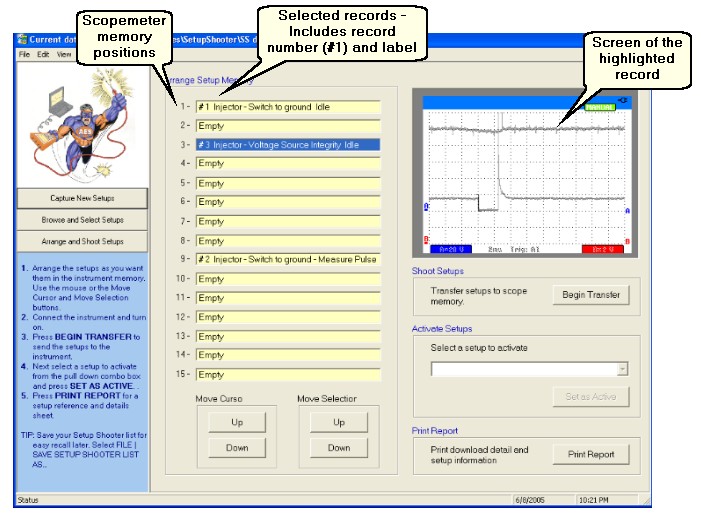
Task: Click the Begin Transfer button
Action: (591, 295)
